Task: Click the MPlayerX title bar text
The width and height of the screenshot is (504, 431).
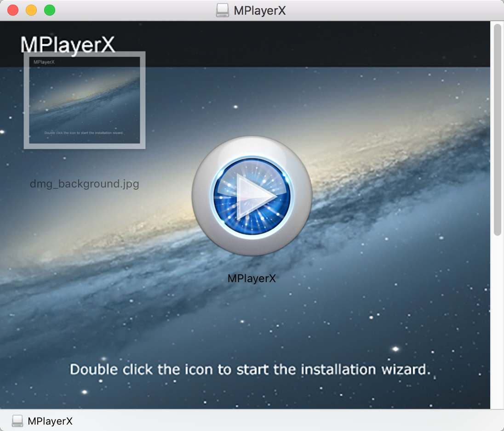Action: pos(260,11)
